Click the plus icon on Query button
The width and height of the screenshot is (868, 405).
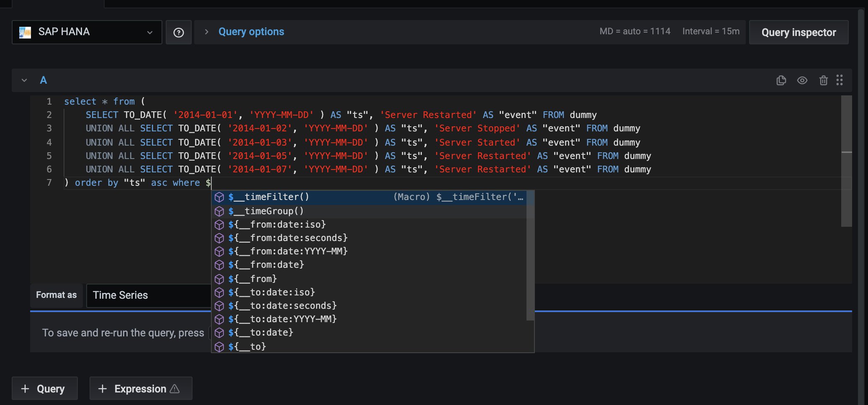pyautogui.click(x=25, y=389)
